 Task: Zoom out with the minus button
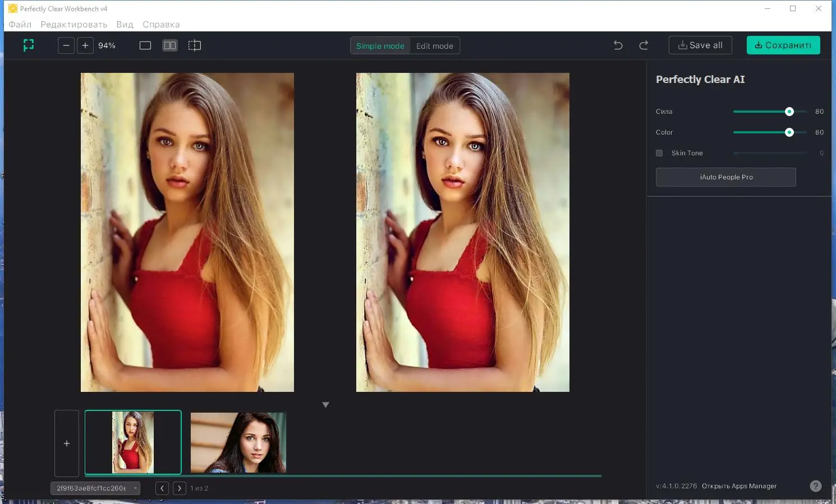[x=66, y=45]
